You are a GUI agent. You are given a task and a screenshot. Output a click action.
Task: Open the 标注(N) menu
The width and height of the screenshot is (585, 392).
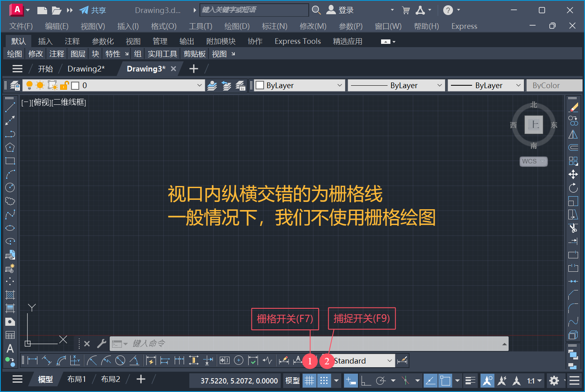click(x=275, y=26)
